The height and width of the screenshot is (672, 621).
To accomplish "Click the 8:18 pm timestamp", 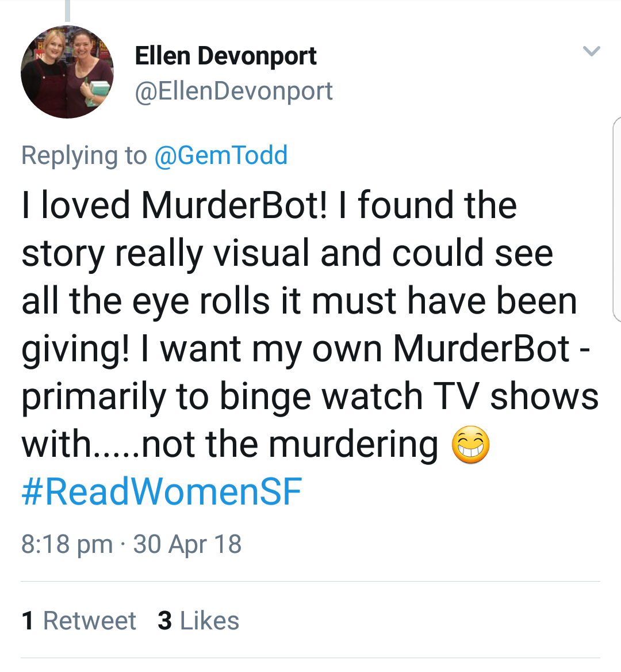I will coord(67,544).
